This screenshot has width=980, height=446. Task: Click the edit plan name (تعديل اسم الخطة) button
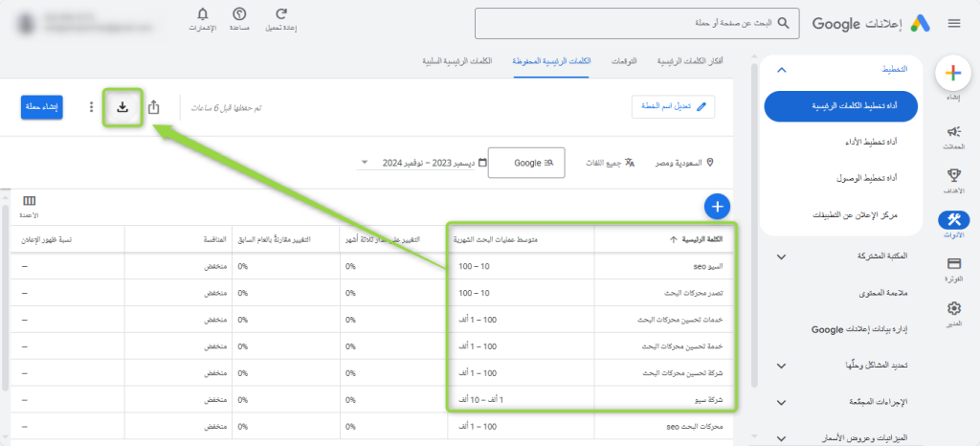coord(674,107)
